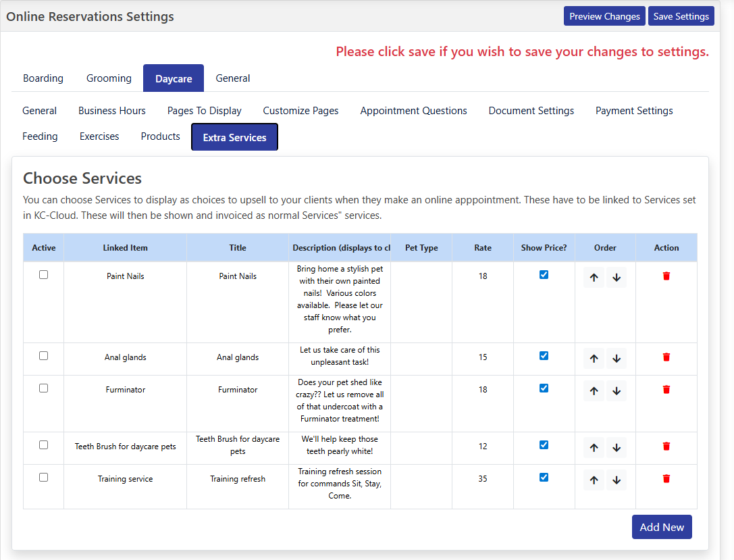
Task: Open the Appointment Questions sub-tab
Action: [413, 111]
